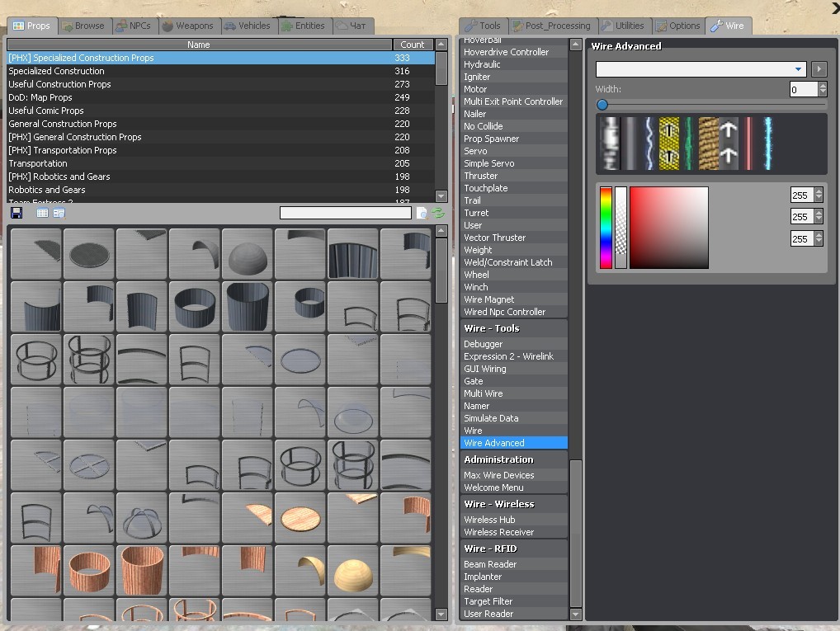This screenshot has height=631, width=840.
Task: Click the green refresh arrows icon
Action: tap(438, 213)
